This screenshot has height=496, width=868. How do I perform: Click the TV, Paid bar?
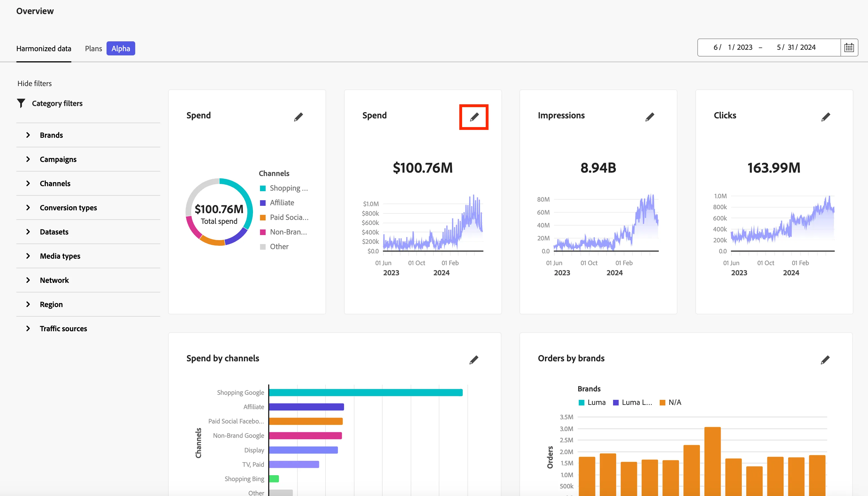294,464
